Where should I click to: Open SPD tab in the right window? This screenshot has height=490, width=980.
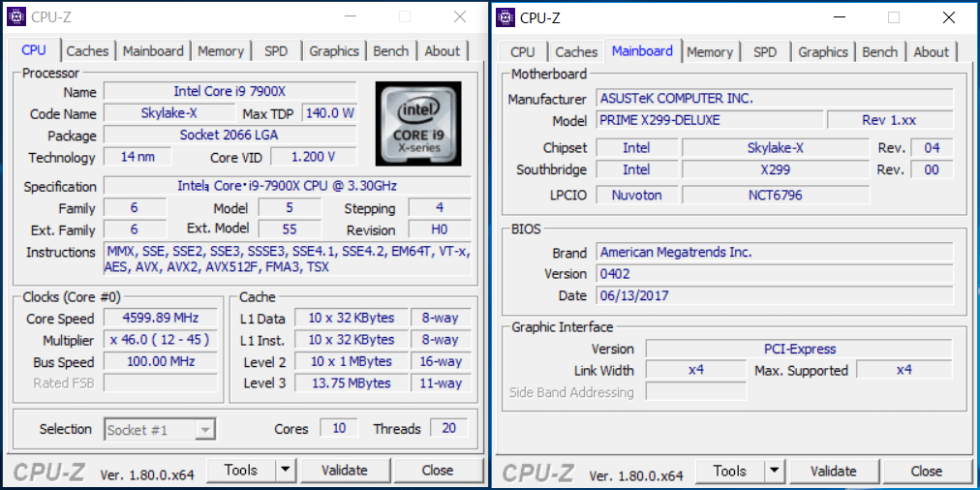(765, 52)
